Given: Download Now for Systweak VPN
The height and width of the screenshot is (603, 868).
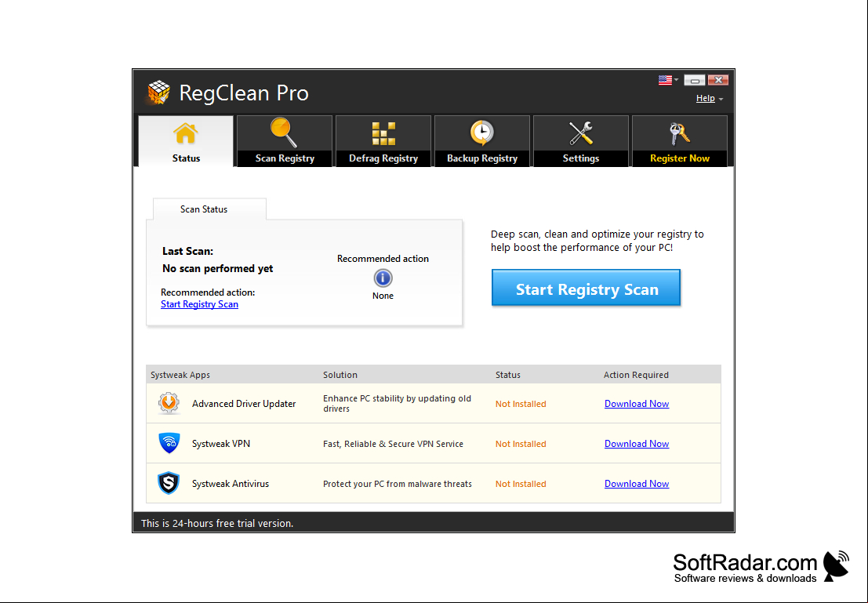Looking at the screenshot, I should point(637,444).
